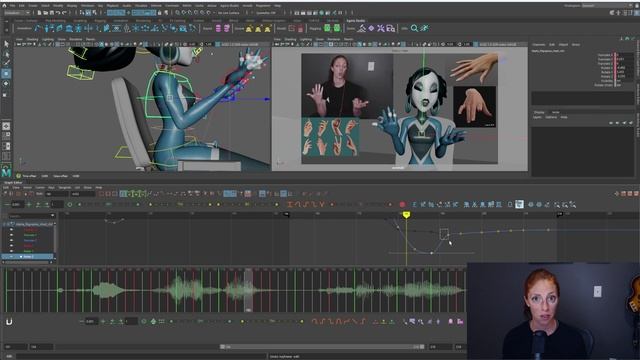Screen dimensions: 640x360
Task: Click the purple diamond shelf icon
Action: (x=371, y=28)
